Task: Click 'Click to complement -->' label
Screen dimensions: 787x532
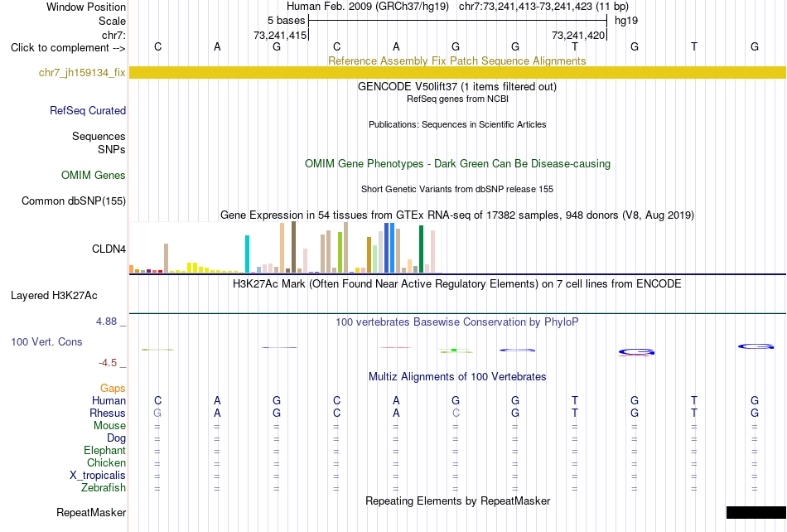Action: pyautogui.click(x=68, y=48)
